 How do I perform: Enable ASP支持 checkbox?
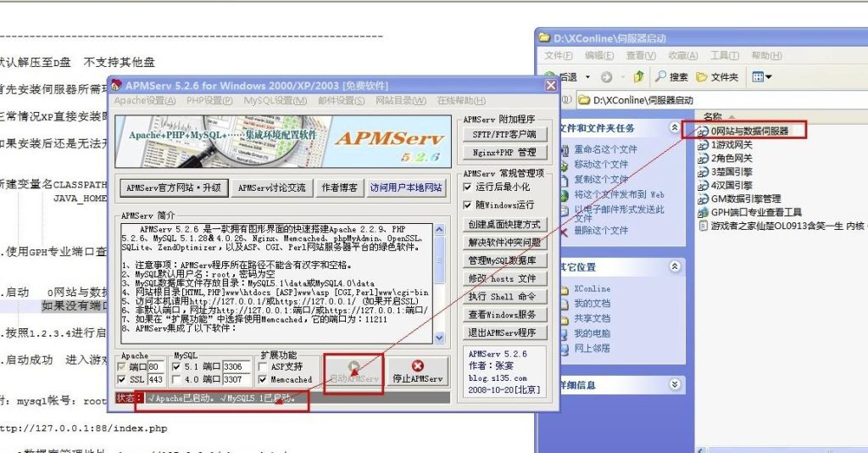click(x=263, y=366)
